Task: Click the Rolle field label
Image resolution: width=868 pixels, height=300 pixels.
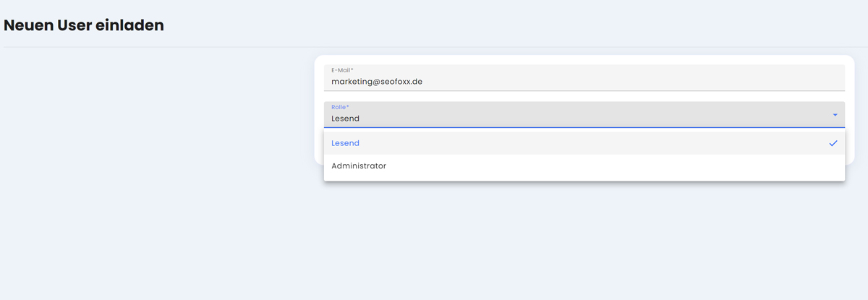Action: click(338, 107)
